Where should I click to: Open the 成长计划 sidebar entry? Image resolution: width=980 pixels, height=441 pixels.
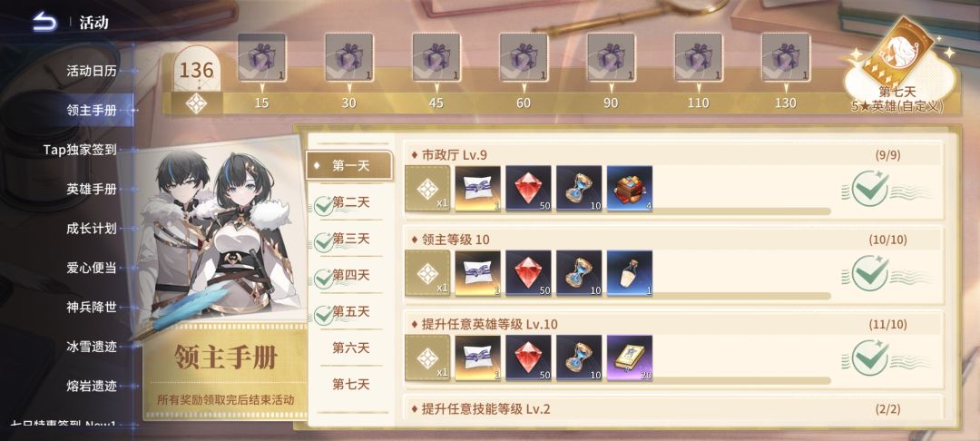coord(92,228)
